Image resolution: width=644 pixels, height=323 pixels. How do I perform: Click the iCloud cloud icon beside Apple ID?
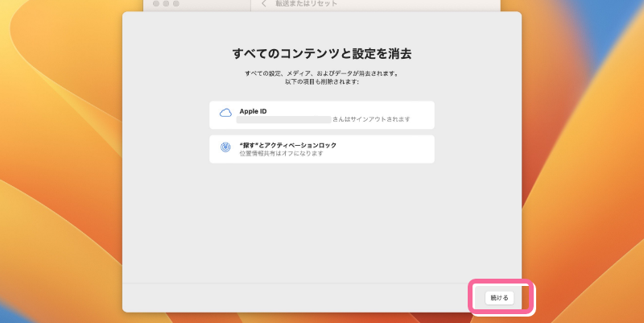tap(225, 113)
